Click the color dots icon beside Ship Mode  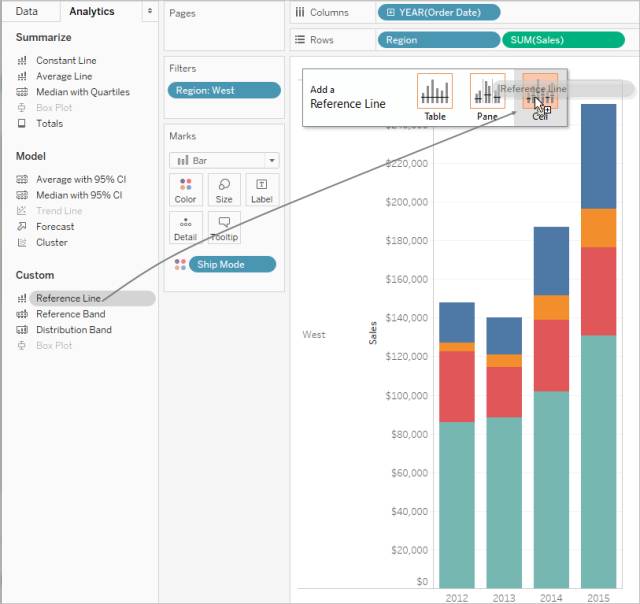180,264
